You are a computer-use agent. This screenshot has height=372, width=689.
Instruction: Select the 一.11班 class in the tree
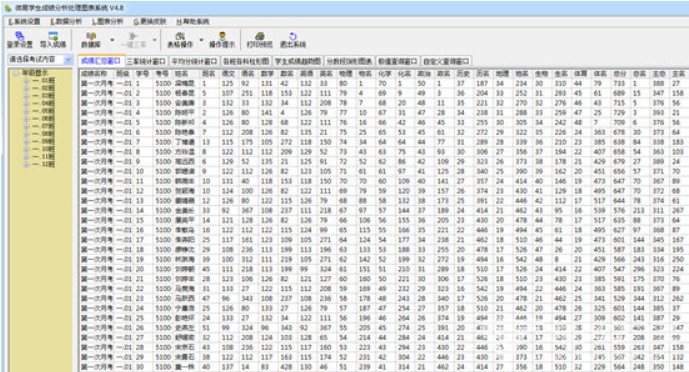tap(44, 157)
